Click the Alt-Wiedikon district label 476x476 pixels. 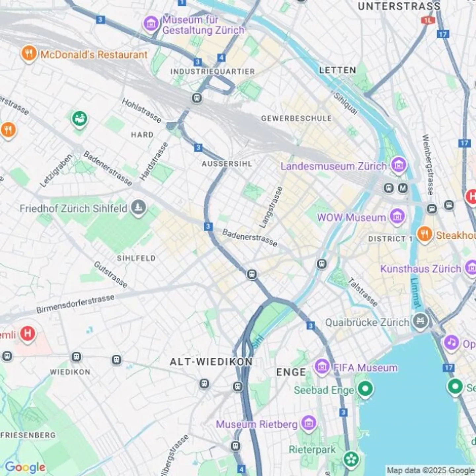[x=211, y=362]
